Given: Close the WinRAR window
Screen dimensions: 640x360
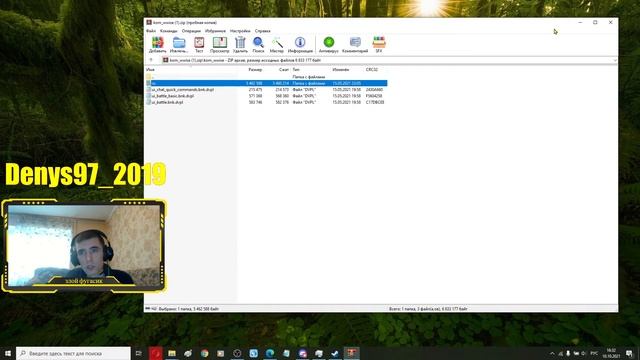Looking at the screenshot, I should (x=611, y=22).
